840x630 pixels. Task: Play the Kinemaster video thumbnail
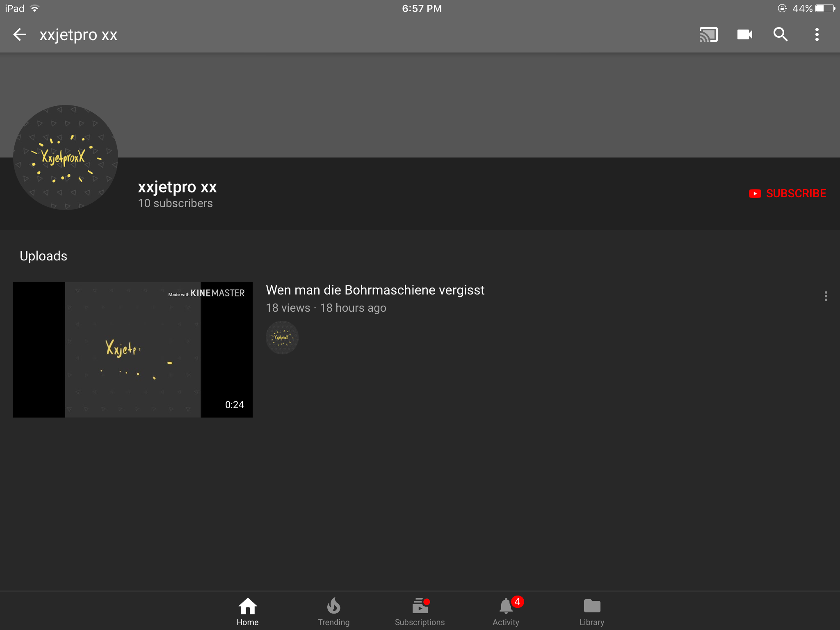point(133,350)
